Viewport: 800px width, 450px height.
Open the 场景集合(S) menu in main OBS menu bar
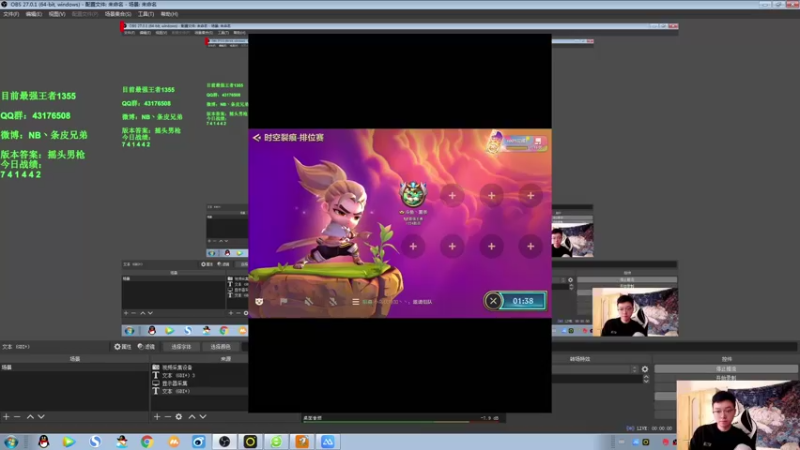(x=118, y=14)
